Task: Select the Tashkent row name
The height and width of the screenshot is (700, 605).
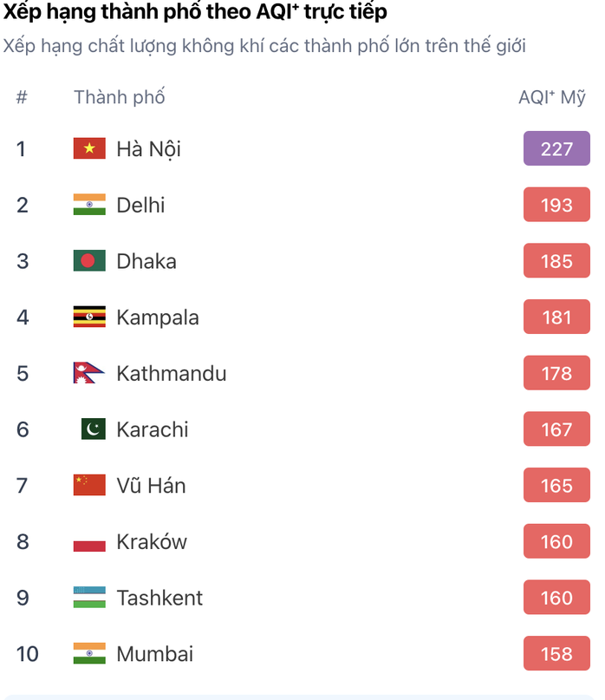Action: [x=159, y=598]
